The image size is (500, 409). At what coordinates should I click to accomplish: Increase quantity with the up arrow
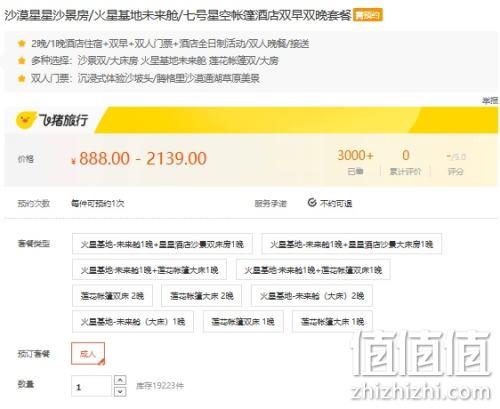[120, 380]
